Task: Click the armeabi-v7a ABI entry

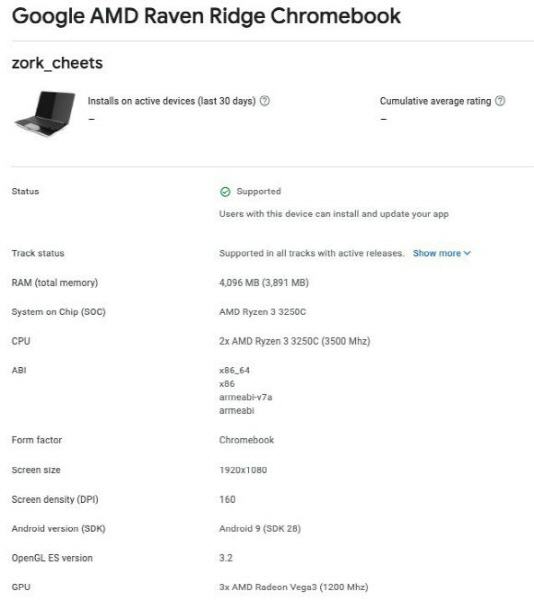Action: pos(246,397)
